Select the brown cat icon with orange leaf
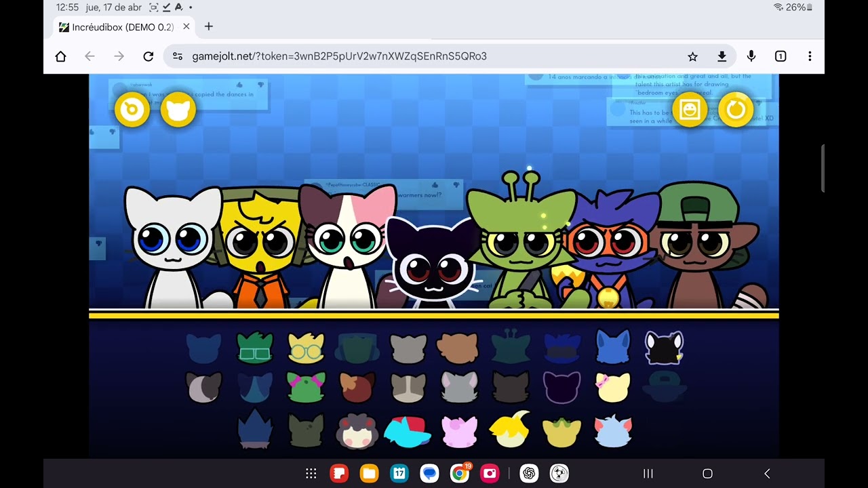The width and height of the screenshot is (868, 488). coord(357,388)
